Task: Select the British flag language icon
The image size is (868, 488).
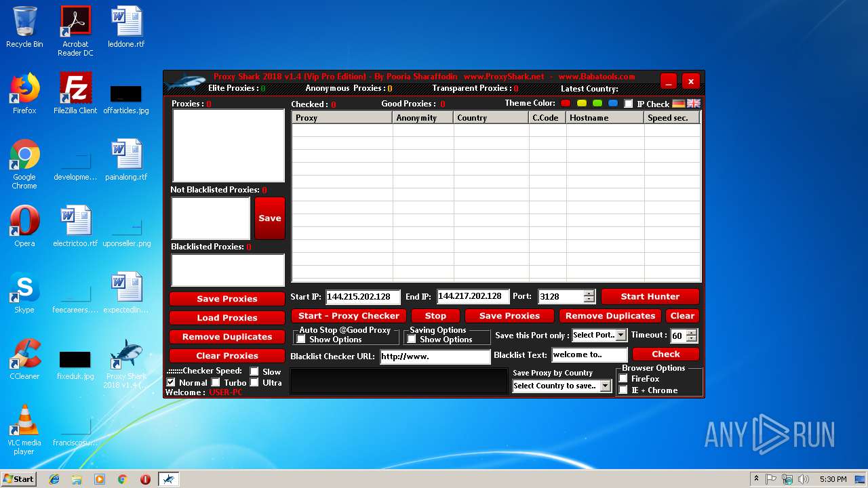Action: (694, 104)
